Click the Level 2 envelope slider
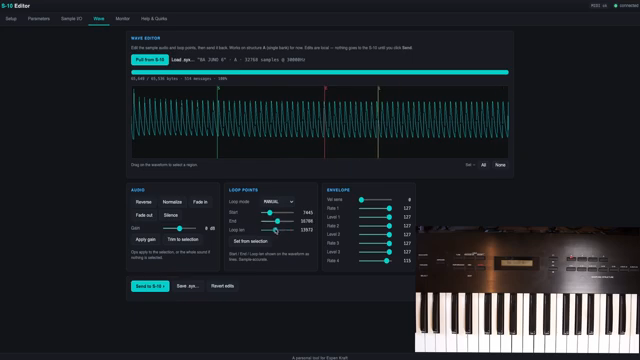 click(376, 235)
